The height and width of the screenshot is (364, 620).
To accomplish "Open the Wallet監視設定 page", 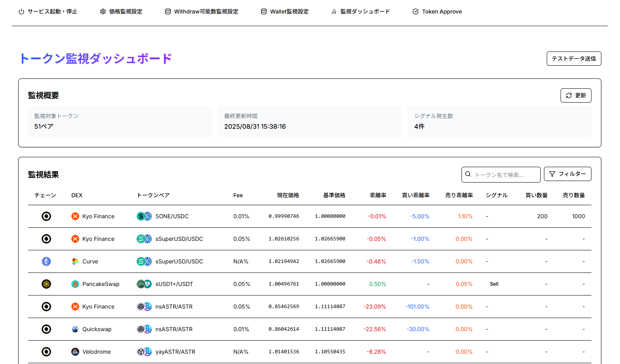I will tap(284, 11).
